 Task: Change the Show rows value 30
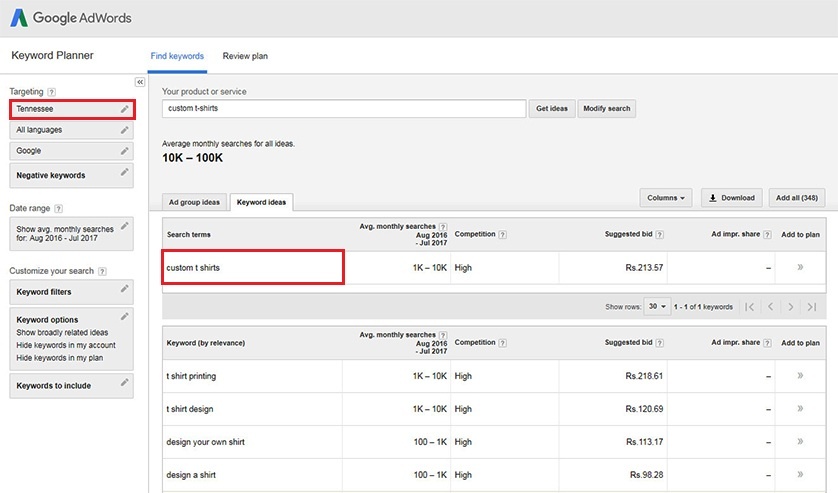point(657,307)
